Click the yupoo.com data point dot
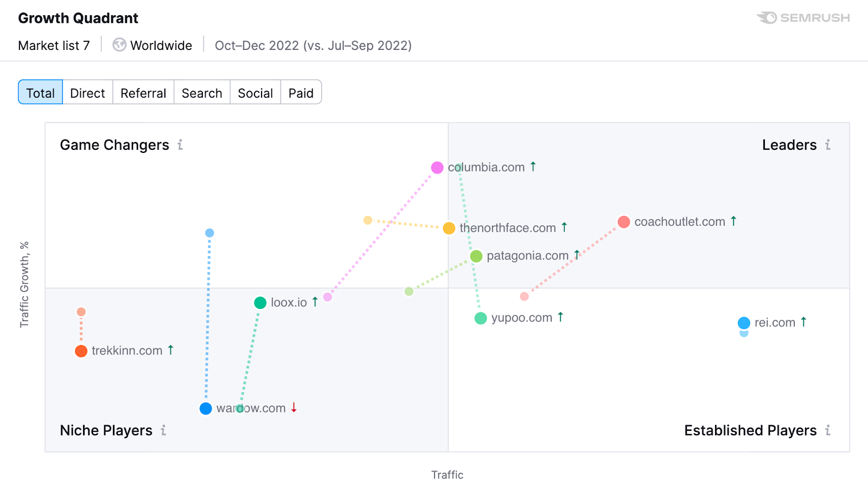This screenshot has width=868, height=497. point(480,317)
